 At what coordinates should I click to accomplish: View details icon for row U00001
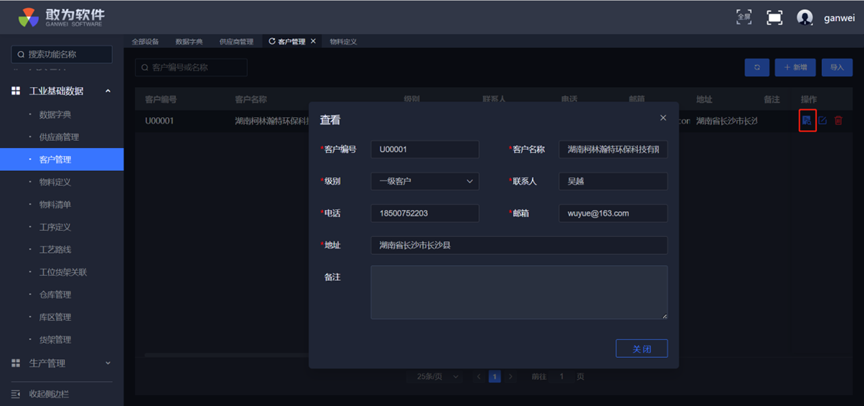[x=807, y=121]
